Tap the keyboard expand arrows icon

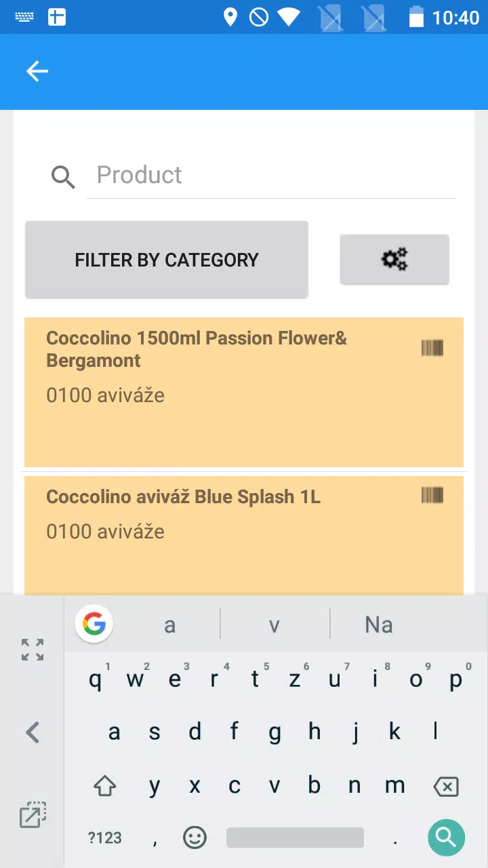(x=33, y=650)
